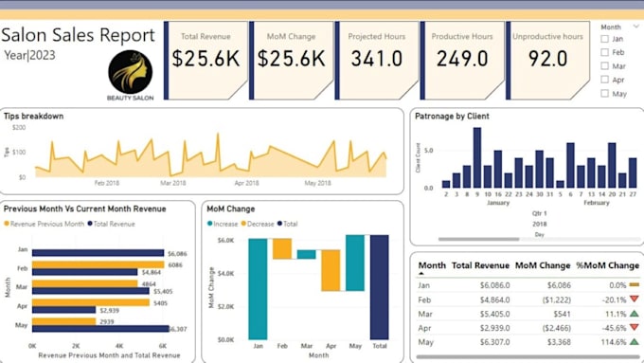Click the Tips breakdown chart title
Screen dimensions: 644x363
point(34,116)
